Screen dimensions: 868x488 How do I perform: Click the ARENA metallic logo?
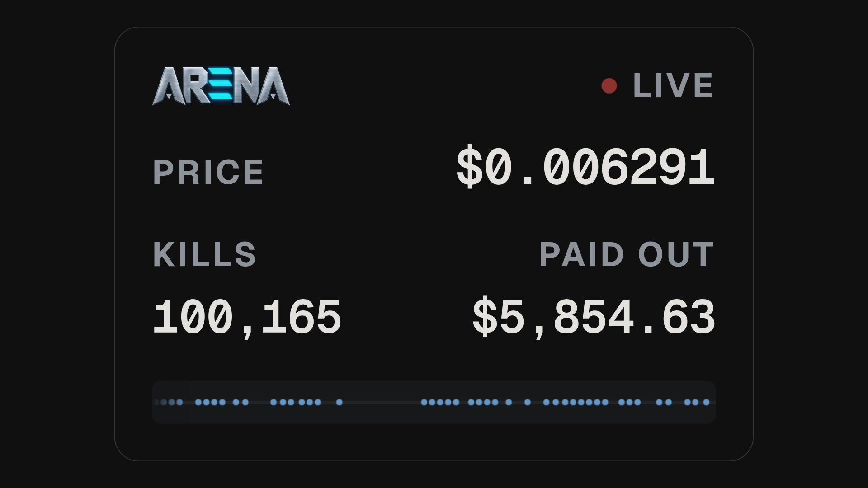[221, 86]
